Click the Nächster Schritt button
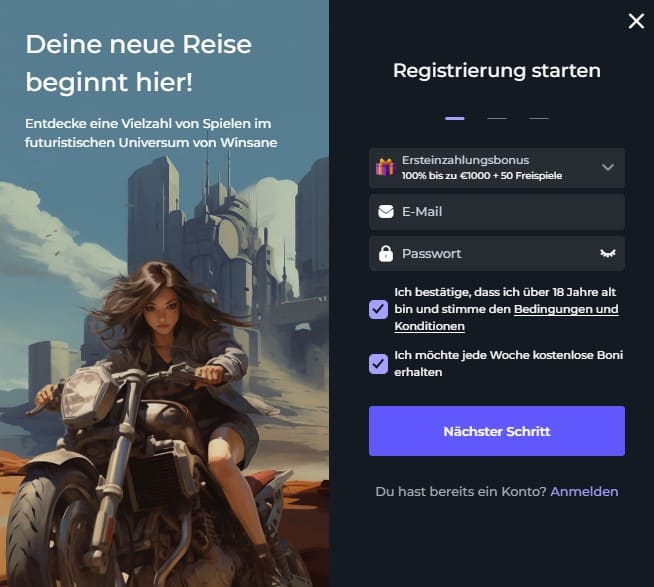The width and height of the screenshot is (654, 587). tap(497, 431)
